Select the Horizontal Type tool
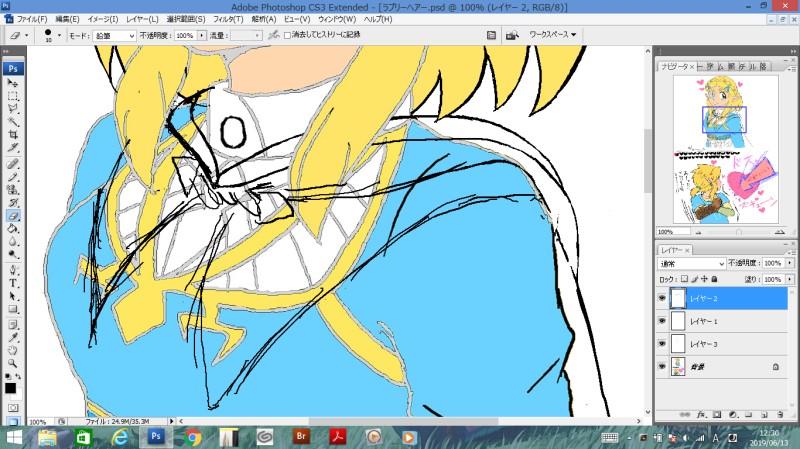The image size is (800, 449). pos(13,283)
